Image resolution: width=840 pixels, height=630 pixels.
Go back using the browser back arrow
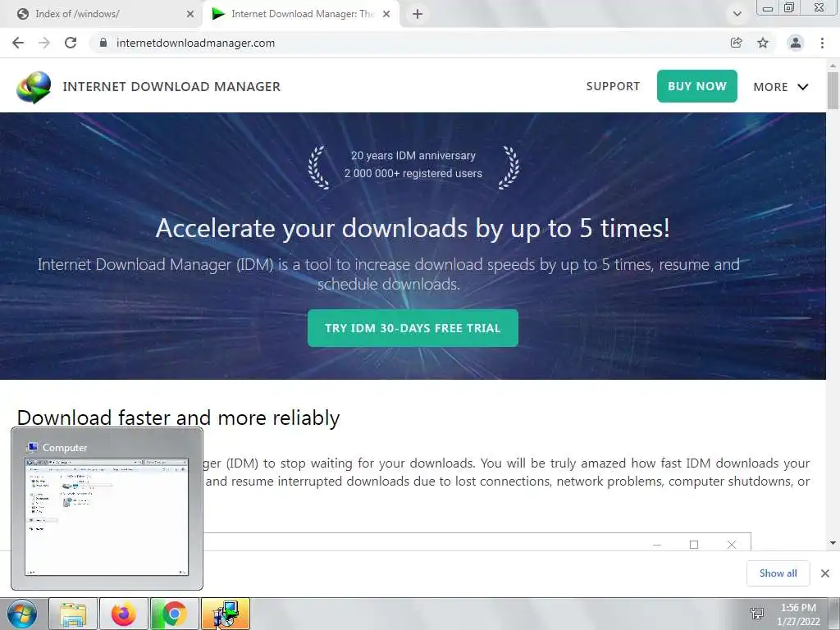click(18, 43)
